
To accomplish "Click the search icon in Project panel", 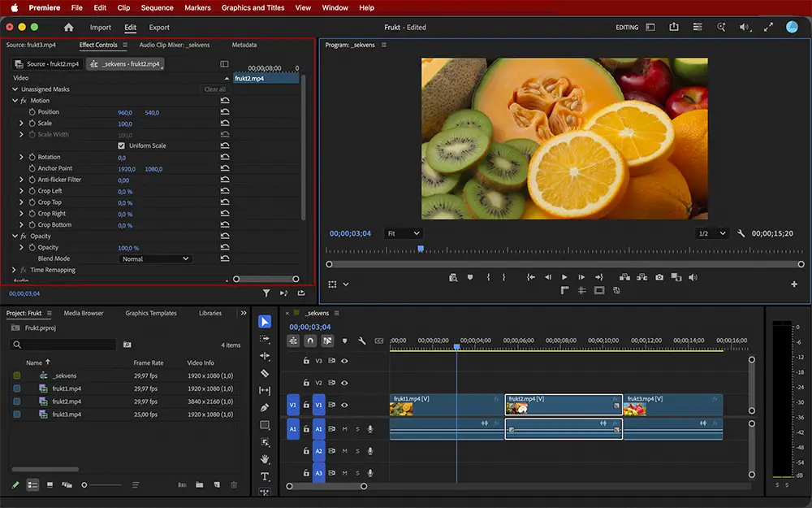I will [17, 345].
